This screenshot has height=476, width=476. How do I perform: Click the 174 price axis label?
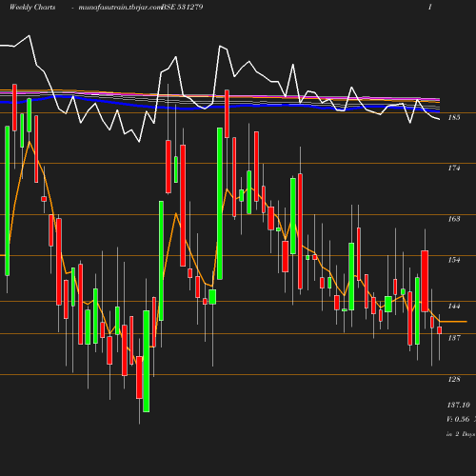pos(454,168)
